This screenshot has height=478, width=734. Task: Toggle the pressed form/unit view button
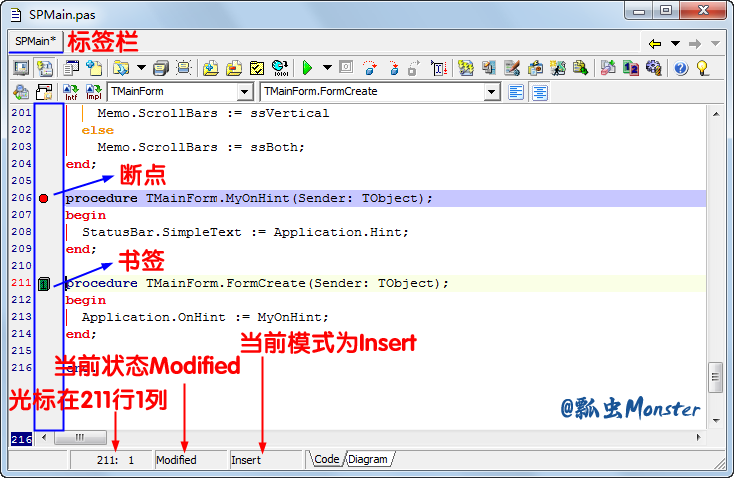point(45,68)
